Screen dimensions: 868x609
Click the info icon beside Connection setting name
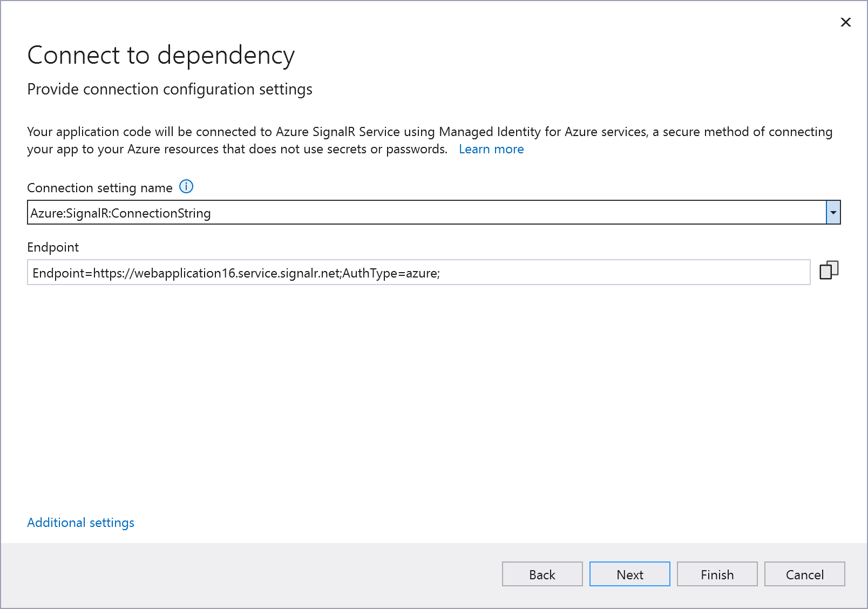coord(186,187)
